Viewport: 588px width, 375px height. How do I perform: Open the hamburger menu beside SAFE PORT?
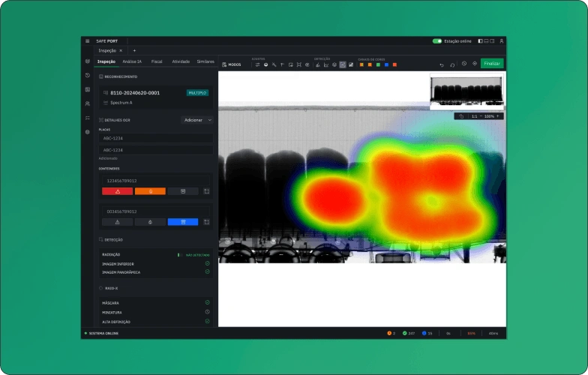(x=87, y=40)
